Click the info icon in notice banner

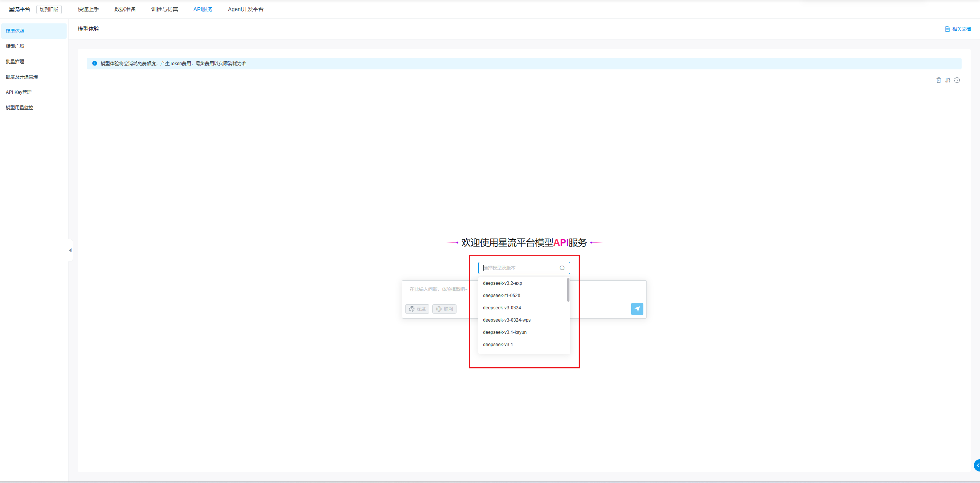click(x=95, y=63)
